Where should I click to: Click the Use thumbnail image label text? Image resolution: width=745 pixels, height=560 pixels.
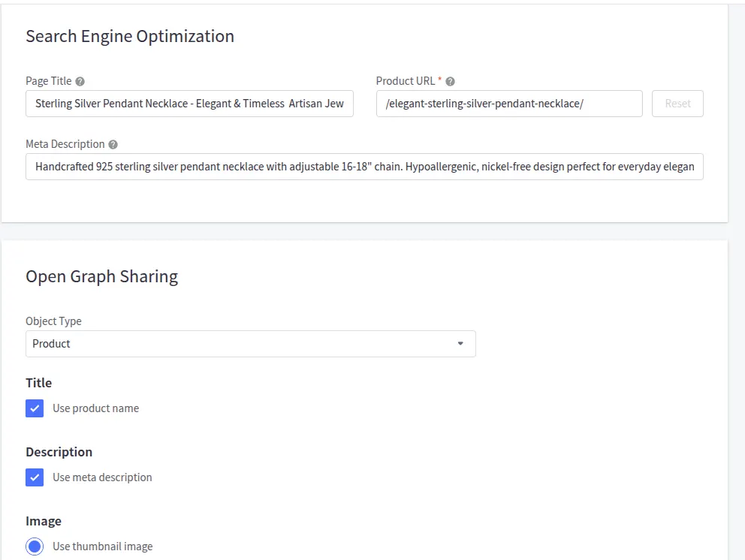tap(103, 546)
